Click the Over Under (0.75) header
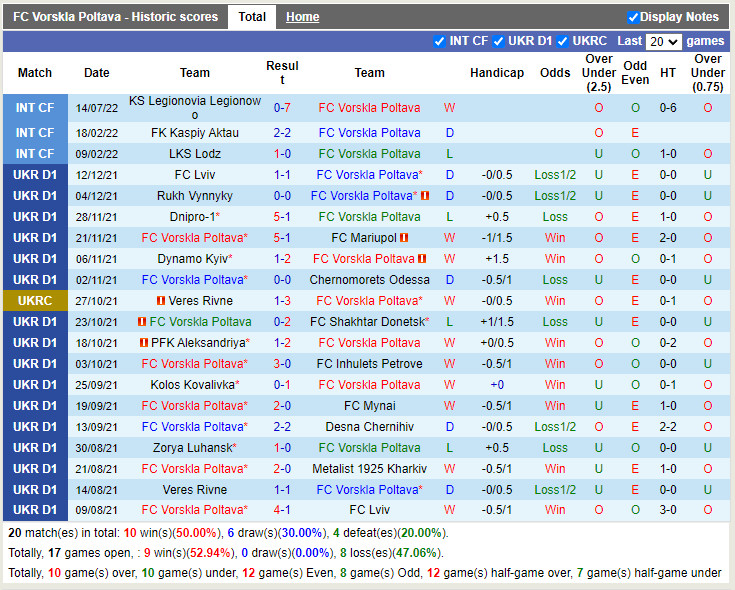Viewport: 735px width, 590px height. [708, 73]
